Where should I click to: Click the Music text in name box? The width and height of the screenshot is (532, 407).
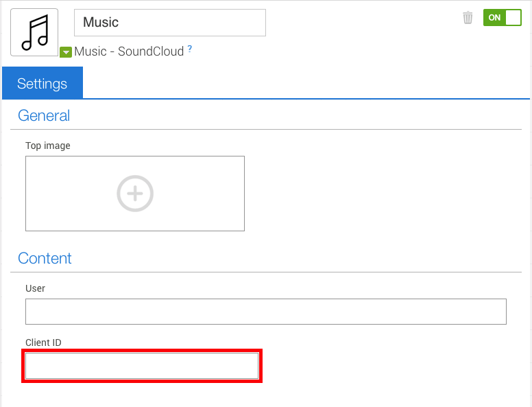pos(101,22)
